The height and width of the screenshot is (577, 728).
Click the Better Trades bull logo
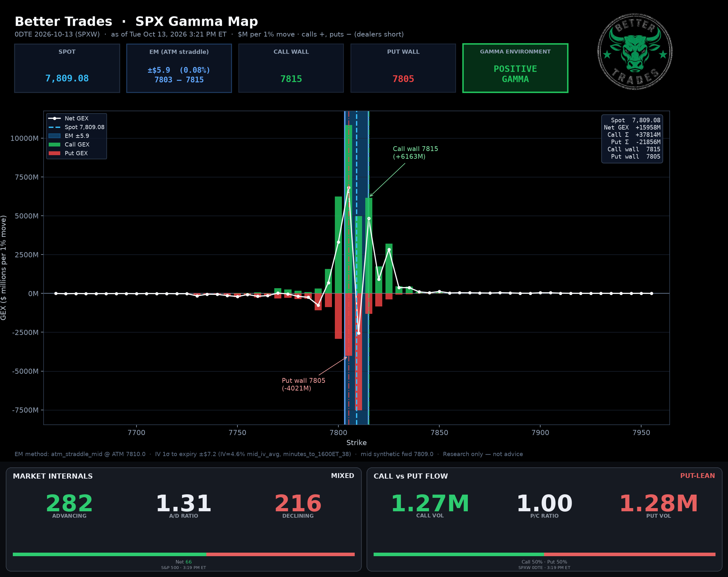click(x=635, y=52)
